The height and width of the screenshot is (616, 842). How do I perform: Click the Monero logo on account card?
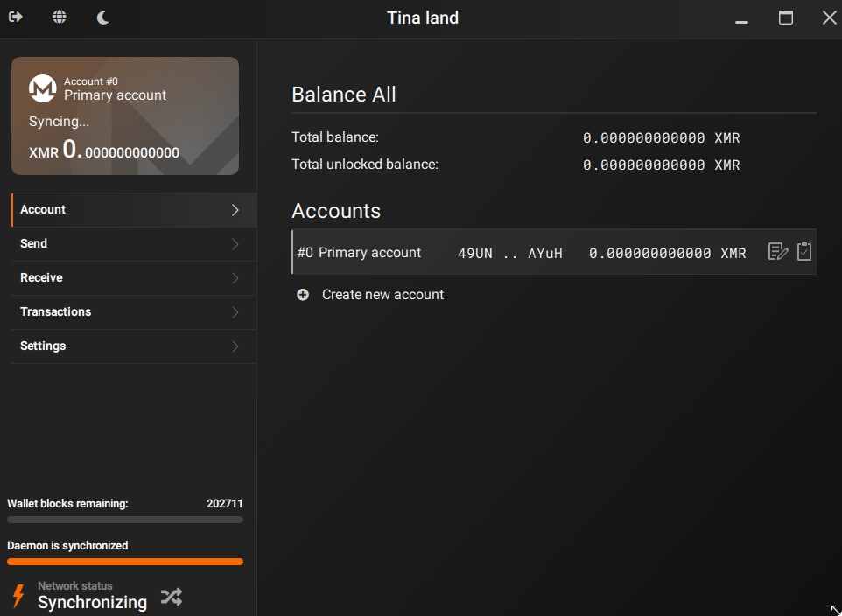coord(43,88)
